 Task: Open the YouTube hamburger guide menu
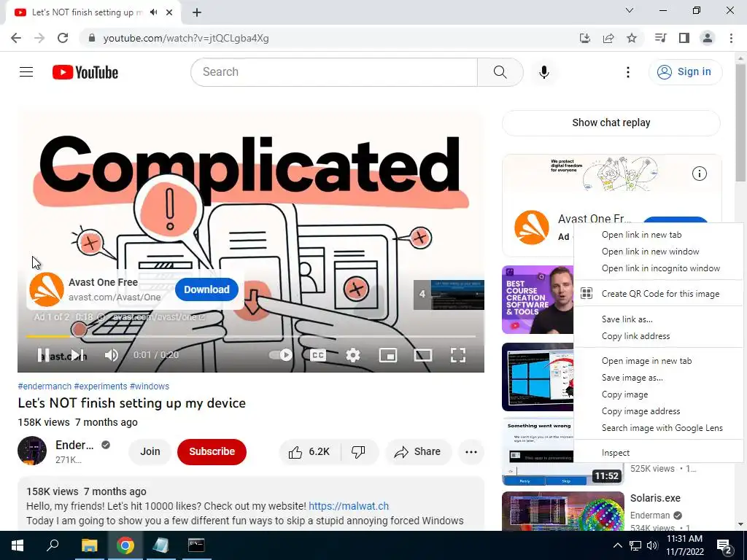pos(26,72)
